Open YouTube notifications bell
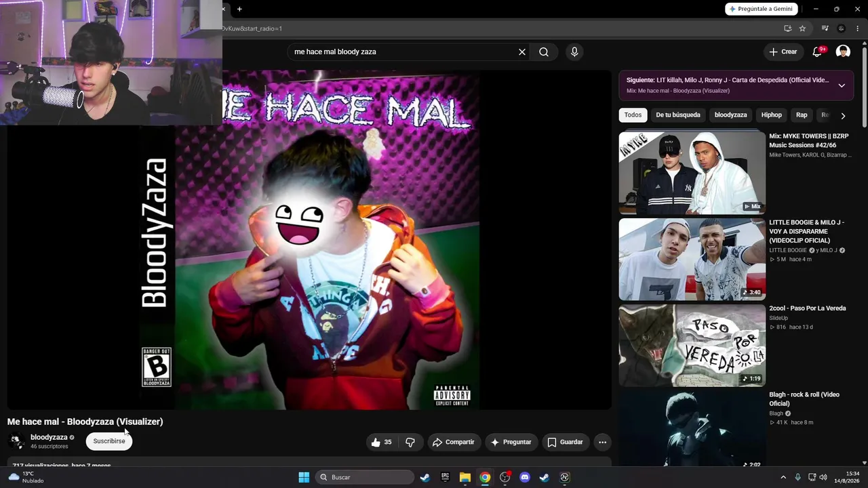 pyautogui.click(x=817, y=52)
